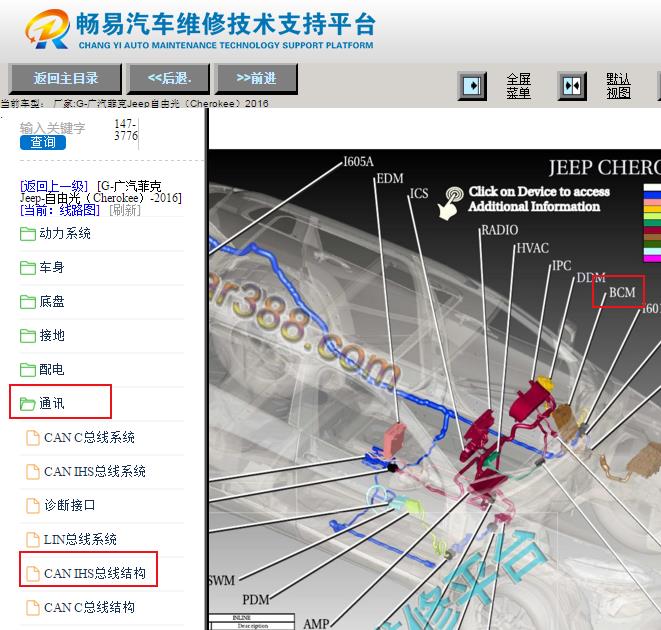Open 诊断接口 document
Image resolution: width=661 pixels, height=630 pixels.
point(70,505)
